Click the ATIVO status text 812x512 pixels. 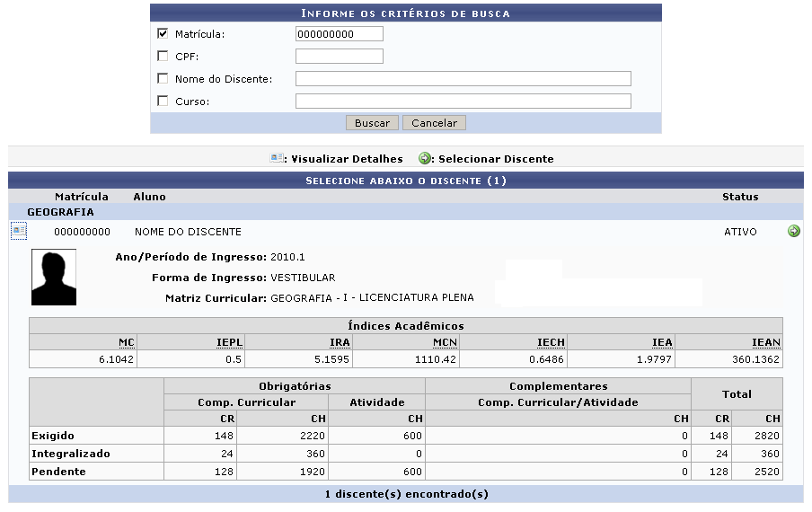click(x=740, y=232)
